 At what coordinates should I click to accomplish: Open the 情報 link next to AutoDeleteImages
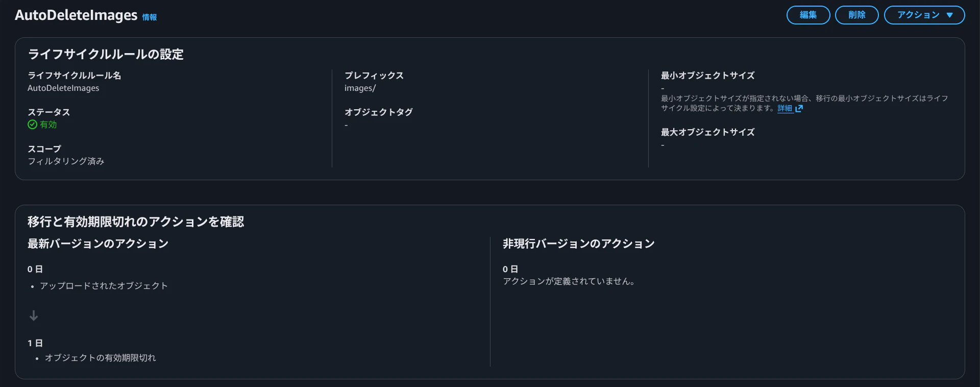tap(149, 17)
